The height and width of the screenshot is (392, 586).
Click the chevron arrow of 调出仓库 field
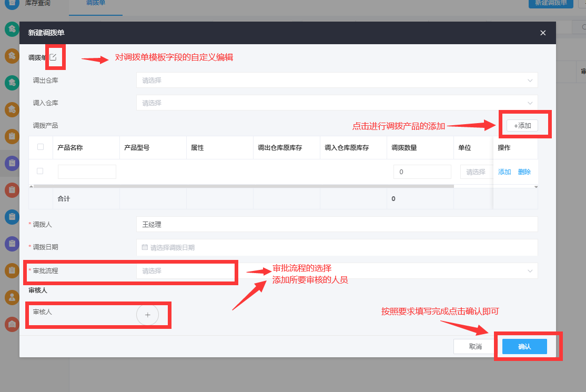click(530, 81)
